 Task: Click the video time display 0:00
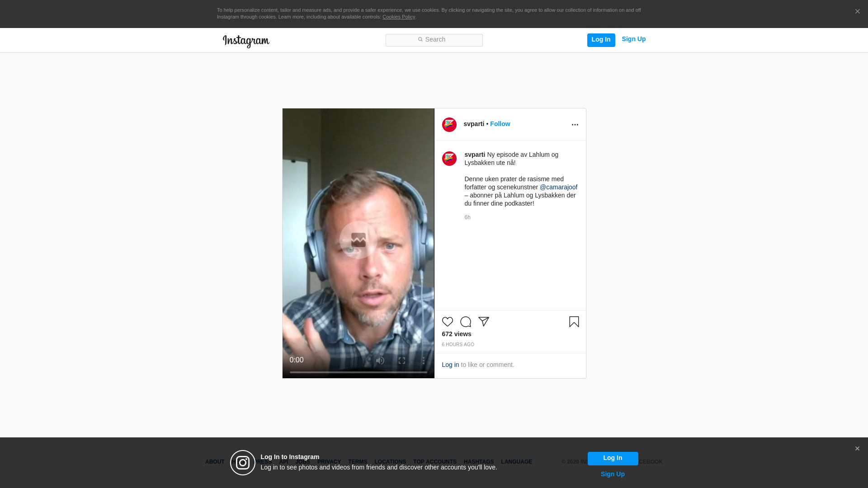pyautogui.click(x=297, y=360)
